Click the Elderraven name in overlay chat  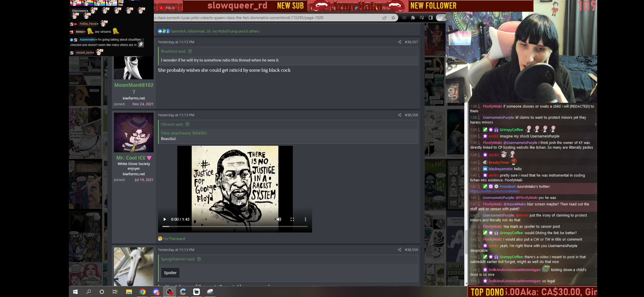coord(79,11)
